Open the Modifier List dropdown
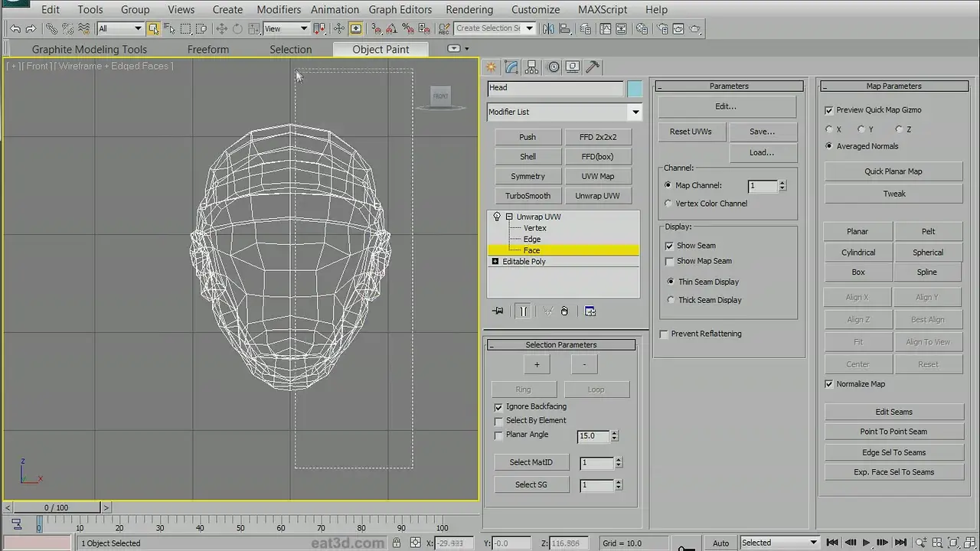 point(635,112)
